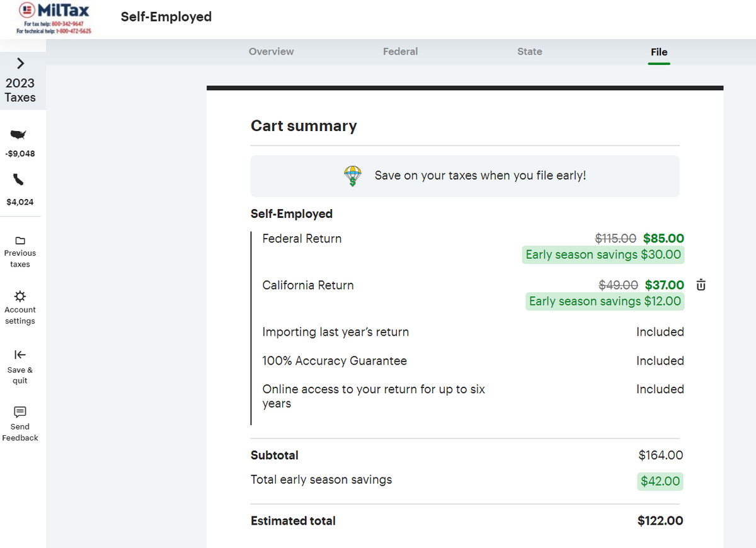Open Send Feedback chat icon
The image size is (756, 548).
click(x=20, y=412)
